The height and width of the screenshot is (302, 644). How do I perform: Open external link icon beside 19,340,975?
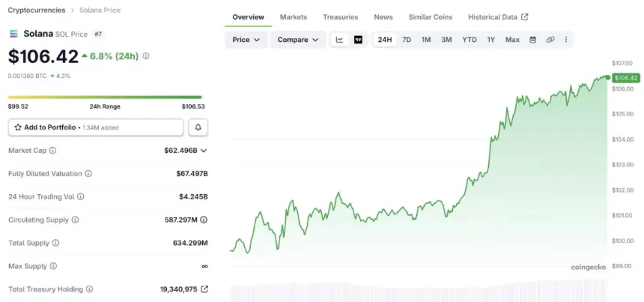point(204,289)
